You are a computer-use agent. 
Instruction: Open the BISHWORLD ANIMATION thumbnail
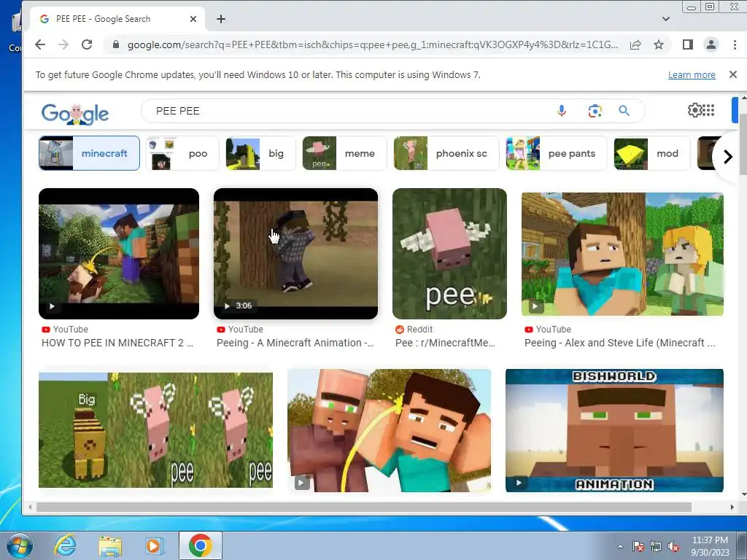[x=614, y=430]
